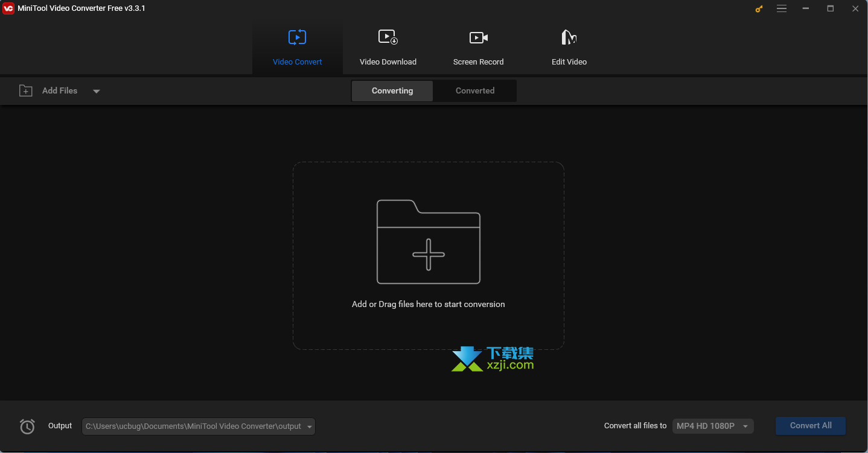Click the Add Files plus-folder icon
The height and width of the screenshot is (453, 868).
point(26,90)
